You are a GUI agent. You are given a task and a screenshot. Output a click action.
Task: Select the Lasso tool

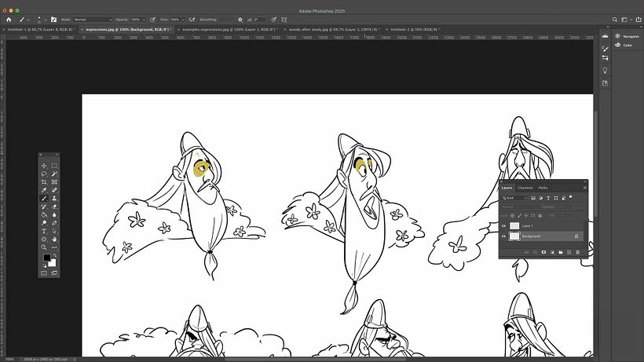(x=44, y=174)
